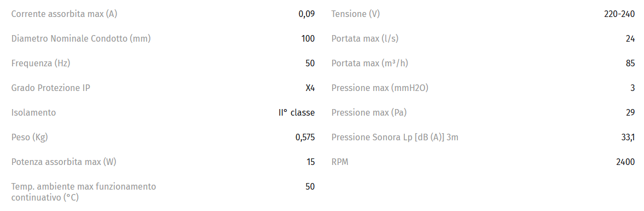
Task: Select the Grado Protezione IP label
Action: (50, 88)
